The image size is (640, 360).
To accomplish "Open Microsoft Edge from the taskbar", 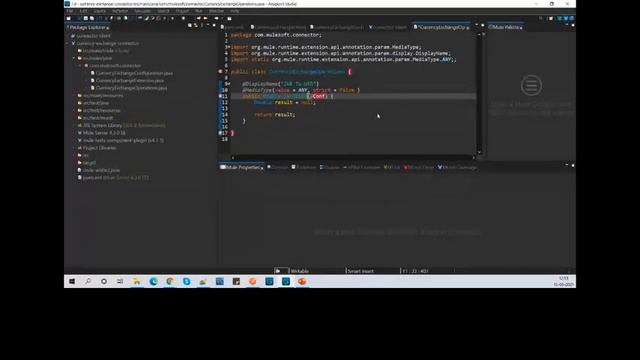I will coord(153,281).
